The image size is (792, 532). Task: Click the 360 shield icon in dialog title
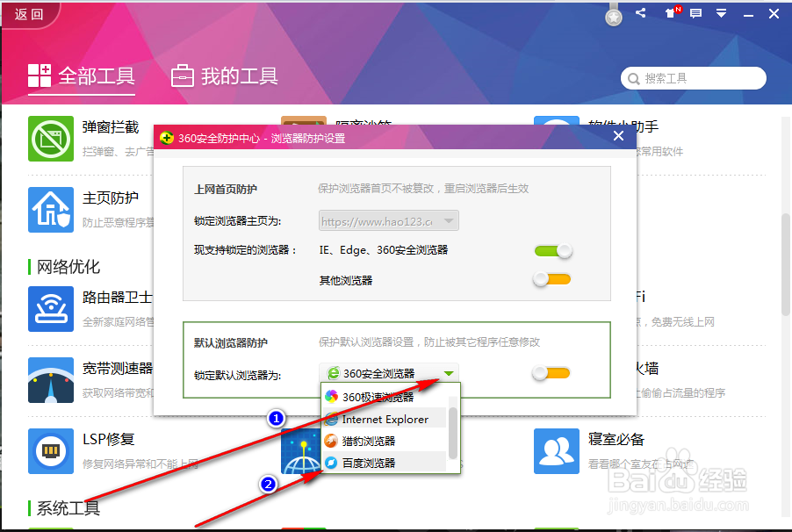167,138
